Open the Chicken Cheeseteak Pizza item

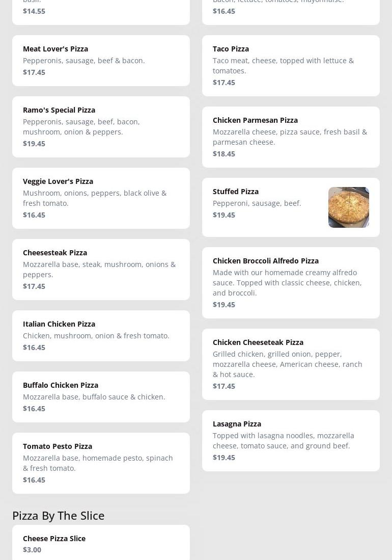[291, 364]
